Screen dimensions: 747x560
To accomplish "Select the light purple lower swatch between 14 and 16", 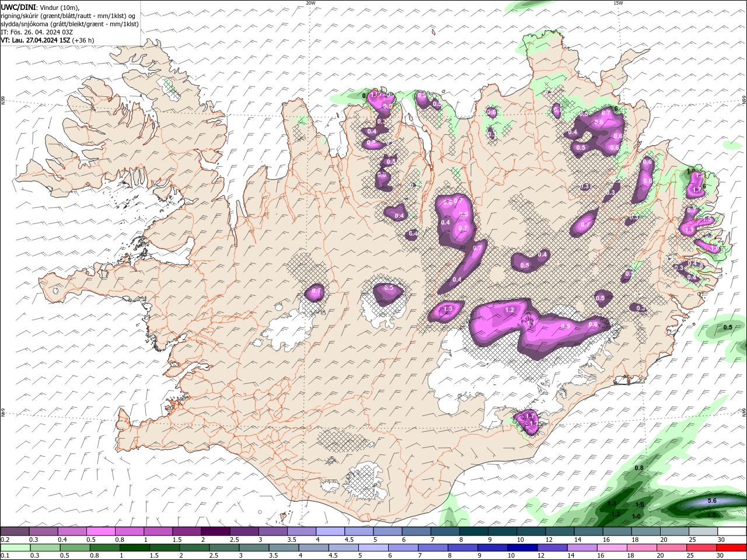I will coord(582,548).
